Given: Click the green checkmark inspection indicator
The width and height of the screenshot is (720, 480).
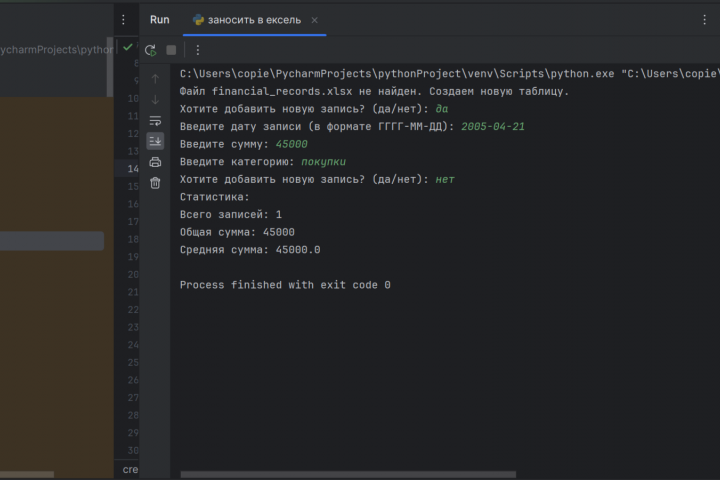Looking at the screenshot, I should (128, 47).
